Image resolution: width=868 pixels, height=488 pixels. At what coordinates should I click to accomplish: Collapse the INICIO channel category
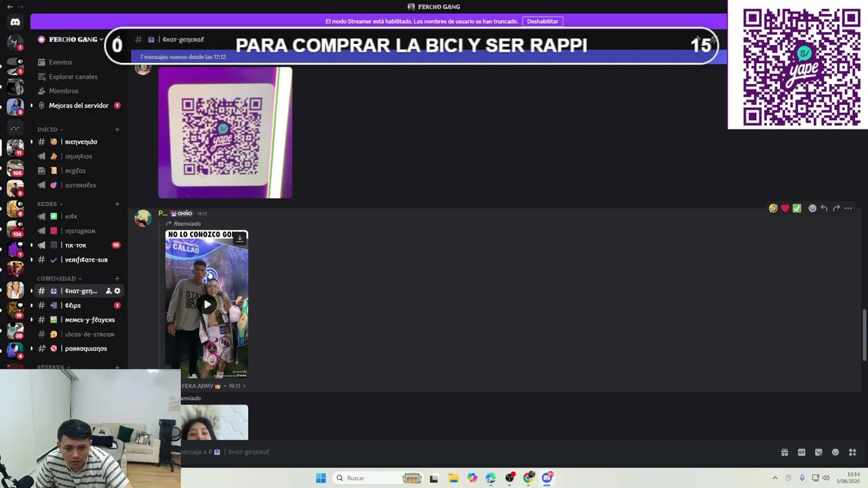(50, 129)
